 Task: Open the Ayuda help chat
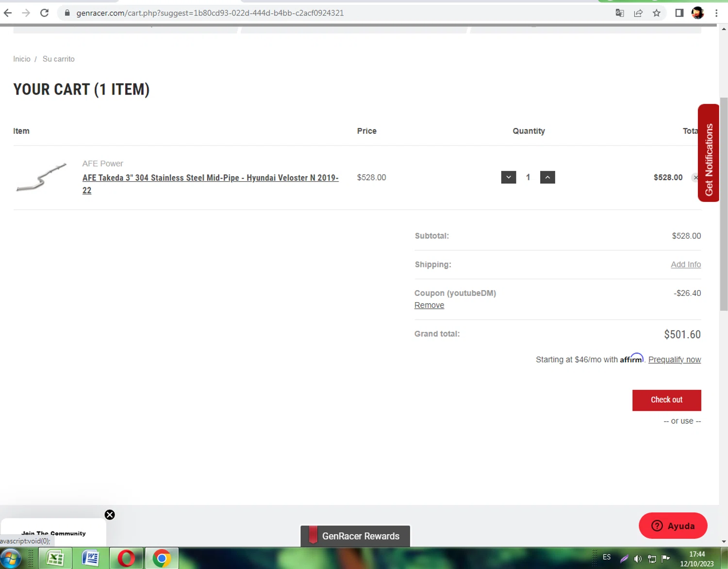pos(673,526)
